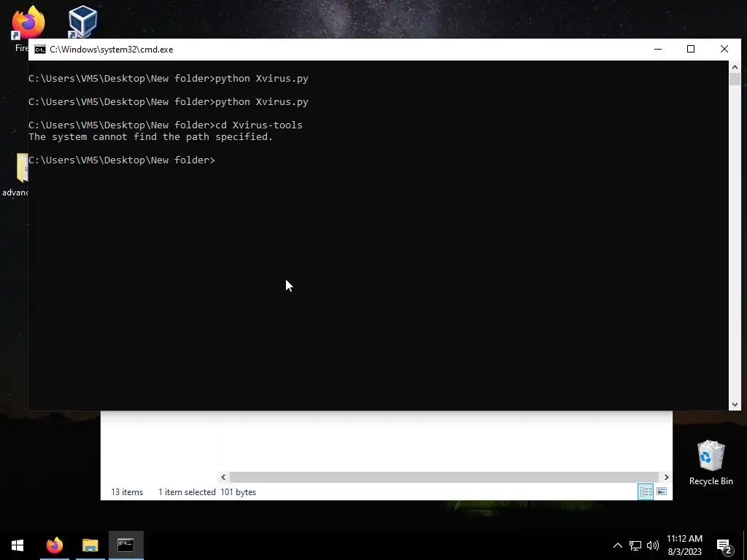Click the Command Prompt taskbar button

click(125, 545)
